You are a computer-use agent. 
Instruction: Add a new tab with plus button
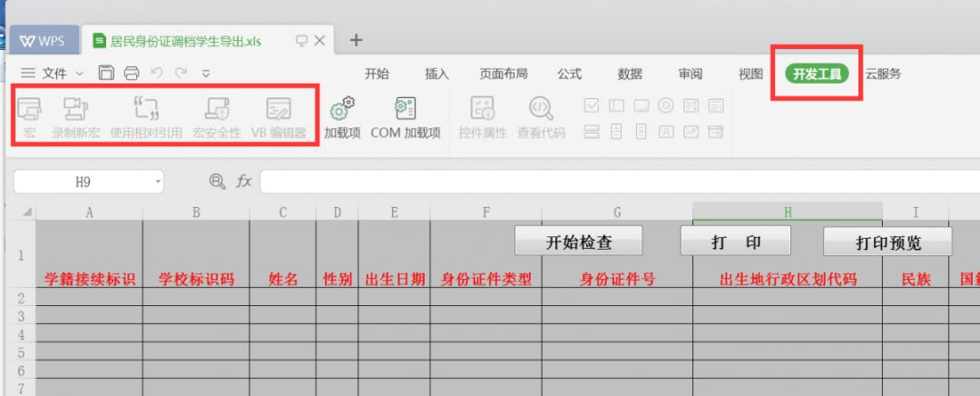click(356, 40)
